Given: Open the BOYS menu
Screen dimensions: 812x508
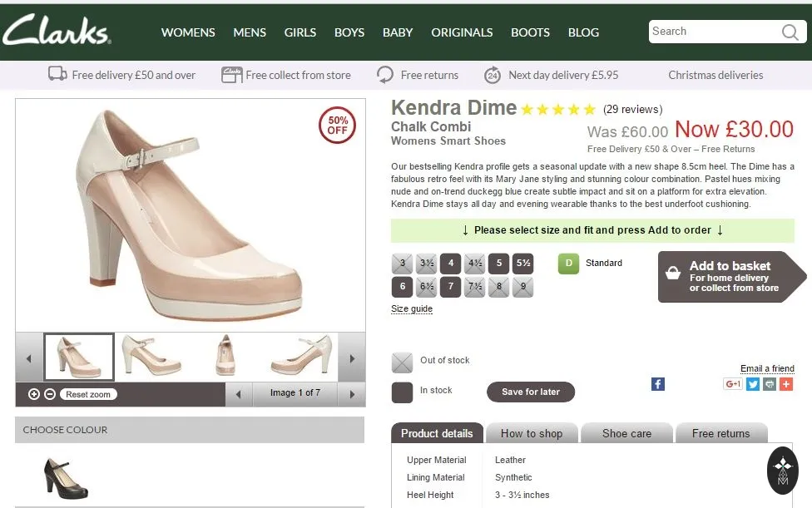Looking at the screenshot, I should 349,32.
